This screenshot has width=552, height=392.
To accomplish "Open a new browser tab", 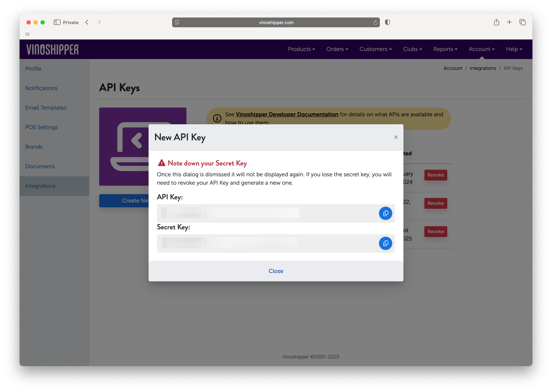I will click(509, 22).
